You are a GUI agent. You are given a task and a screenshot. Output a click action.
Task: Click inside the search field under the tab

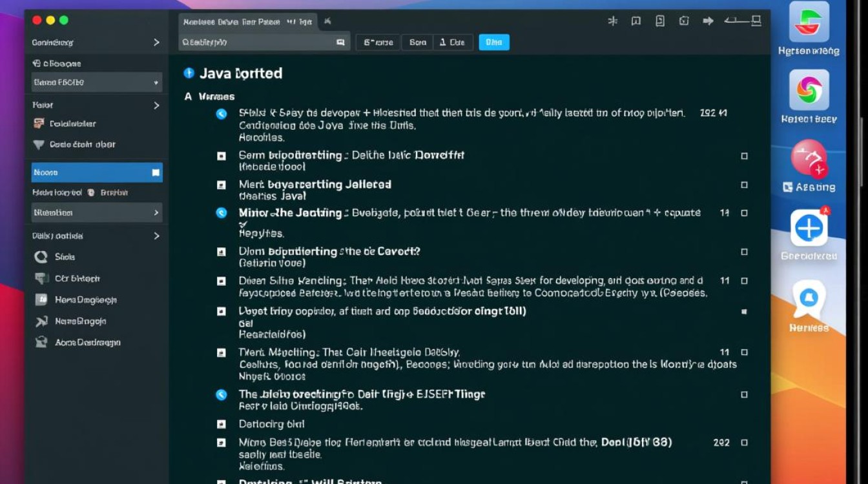258,43
